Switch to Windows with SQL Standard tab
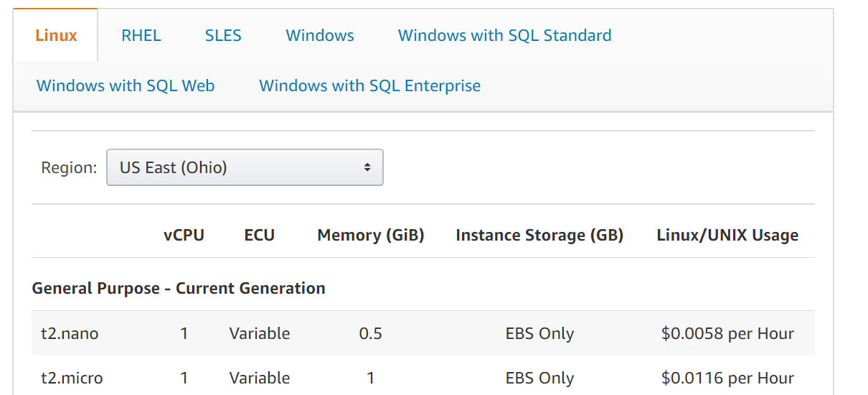 pyautogui.click(x=504, y=35)
